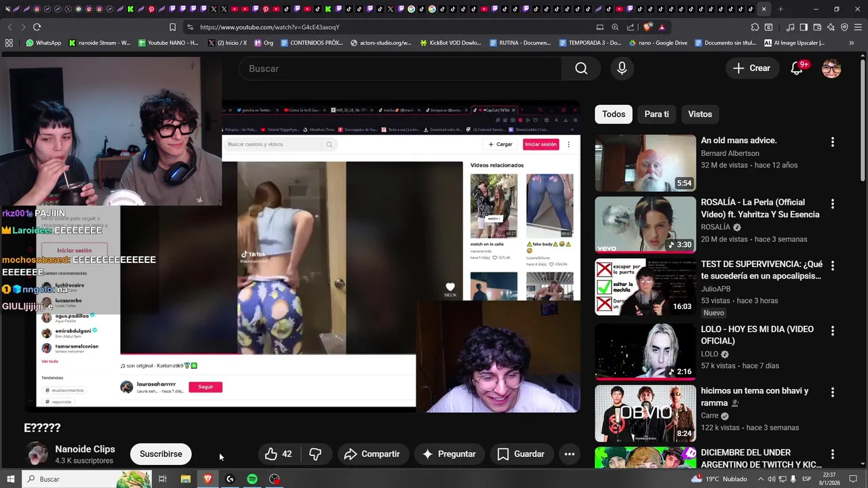The height and width of the screenshot is (488, 868).
Task: Open hicimos un tema con bhavi thumbnail
Action: pyautogui.click(x=645, y=413)
